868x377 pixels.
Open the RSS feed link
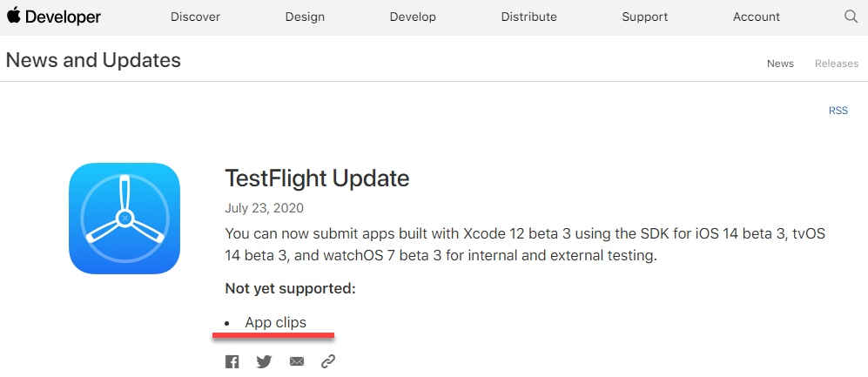[838, 111]
